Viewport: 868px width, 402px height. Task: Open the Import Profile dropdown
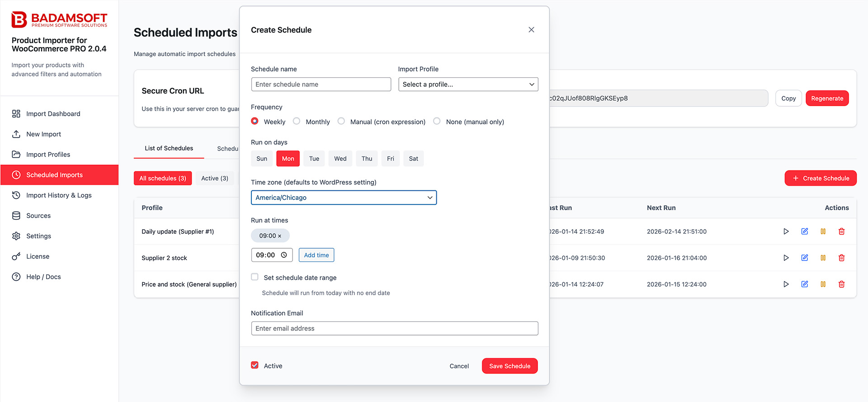(x=468, y=85)
